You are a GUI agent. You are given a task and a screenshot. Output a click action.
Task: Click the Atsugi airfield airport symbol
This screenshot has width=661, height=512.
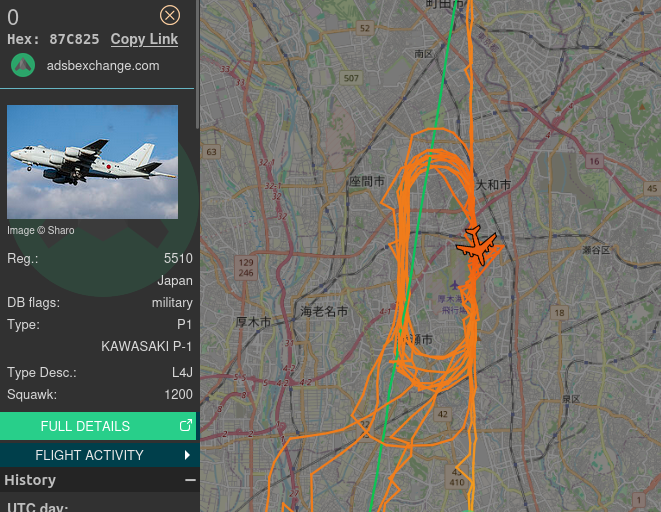454,285
